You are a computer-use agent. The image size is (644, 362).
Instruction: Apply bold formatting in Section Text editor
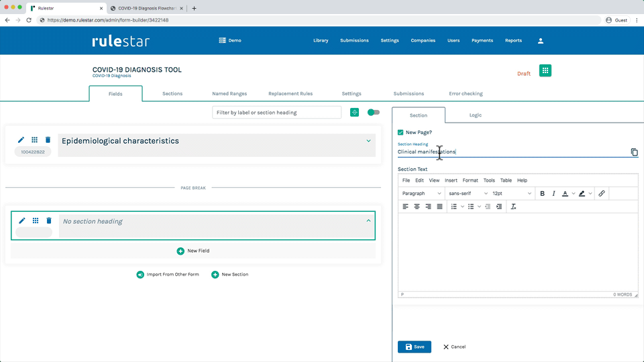(542, 193)
